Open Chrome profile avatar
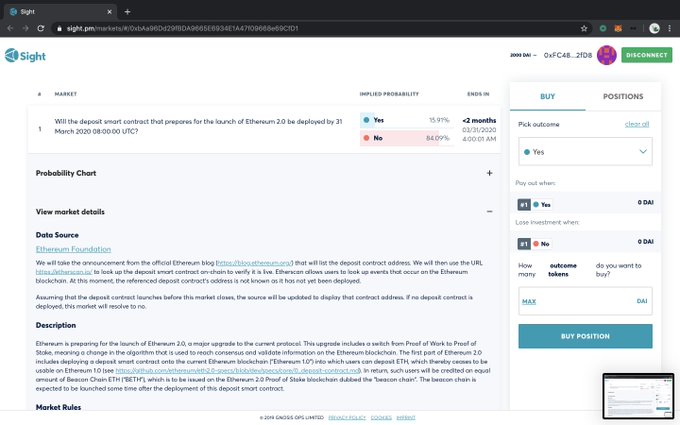Screen dimensions: 680x425 click(654, 28)
